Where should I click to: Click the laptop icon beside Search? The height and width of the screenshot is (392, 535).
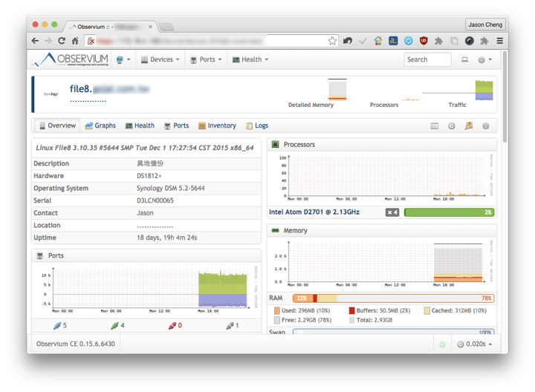tap(464, 59)
